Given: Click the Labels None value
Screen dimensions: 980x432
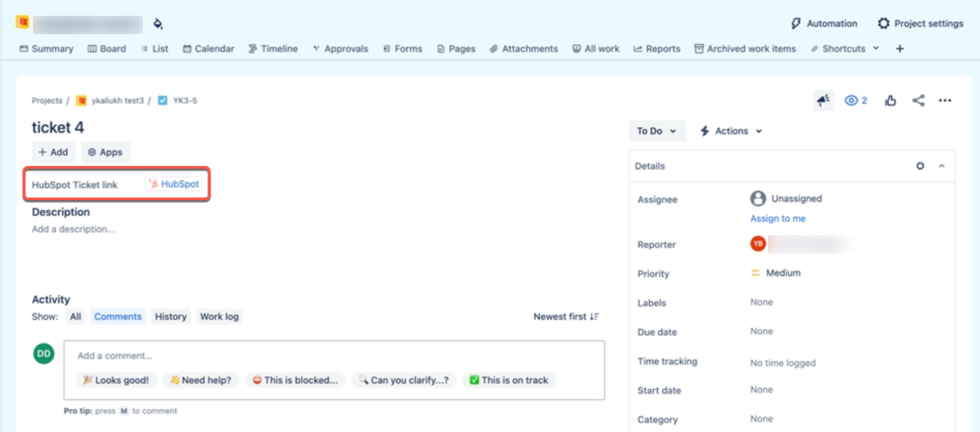Looking at the screenshot, I should pyautogui.click(x=762, y=302).
